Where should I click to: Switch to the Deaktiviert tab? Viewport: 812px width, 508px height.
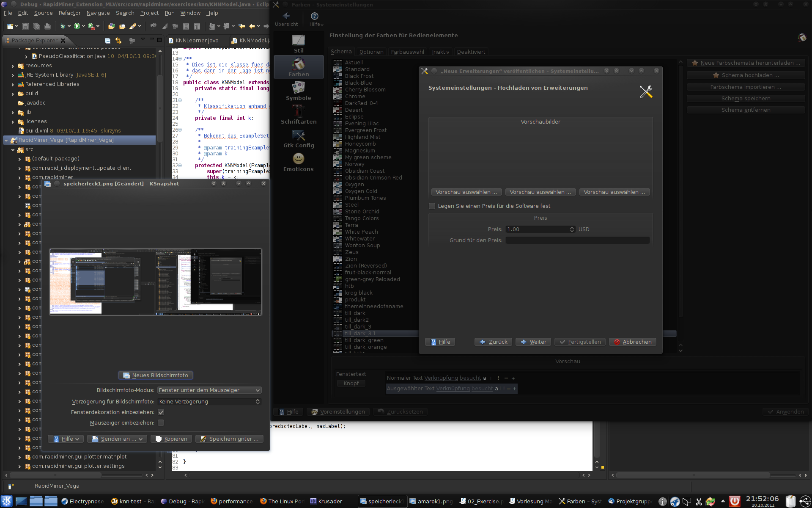pos(471,52)
